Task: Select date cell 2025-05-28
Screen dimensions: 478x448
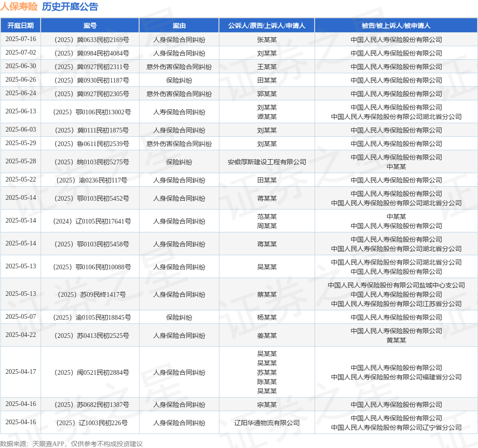Action: (21, 161)
